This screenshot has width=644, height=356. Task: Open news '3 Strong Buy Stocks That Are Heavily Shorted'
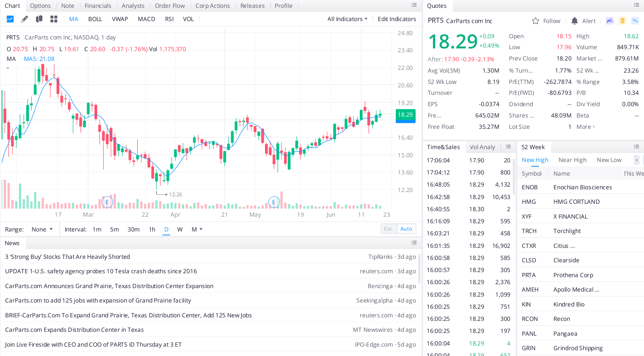(68, 257)
